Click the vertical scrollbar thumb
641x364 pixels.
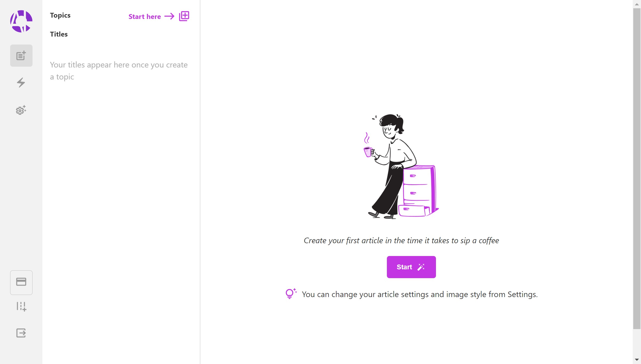(637, 169)
